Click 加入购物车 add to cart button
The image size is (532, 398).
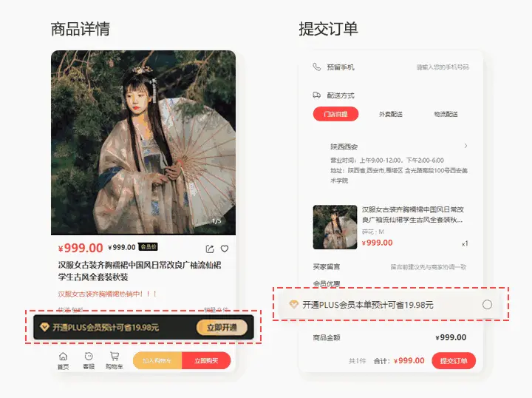(x=157, y=361)
